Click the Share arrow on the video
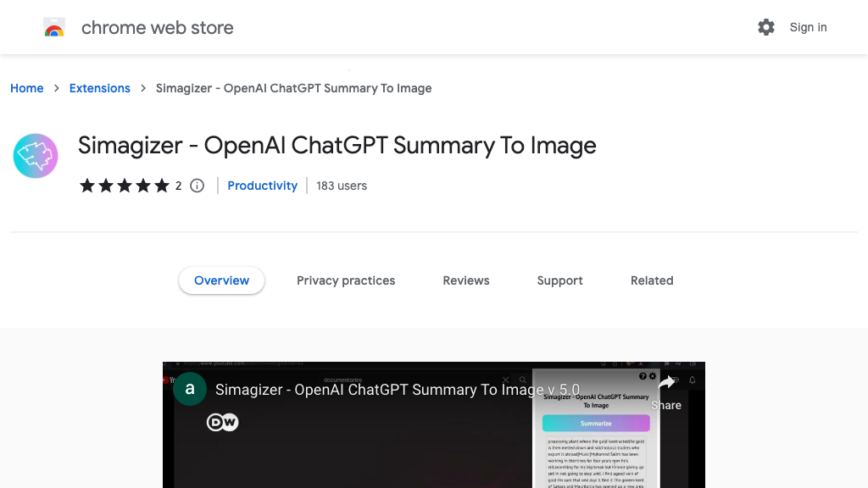Image resolution: width=868 pixels, height=488 pixels. tap(666, 384)
